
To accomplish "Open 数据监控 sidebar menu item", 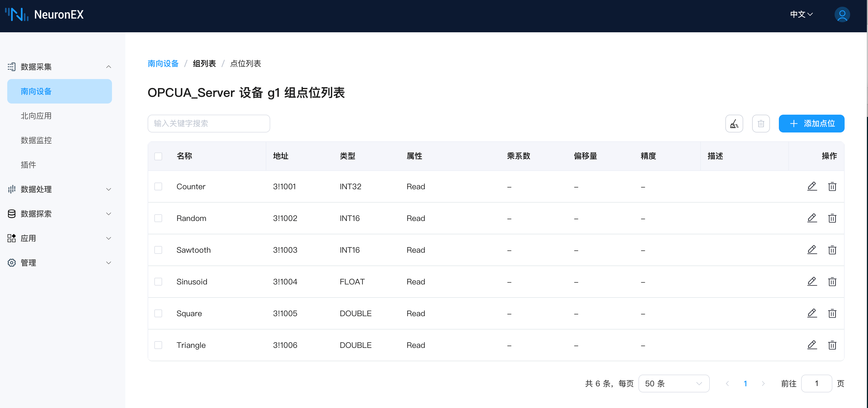I will click(x=36, y=140).
